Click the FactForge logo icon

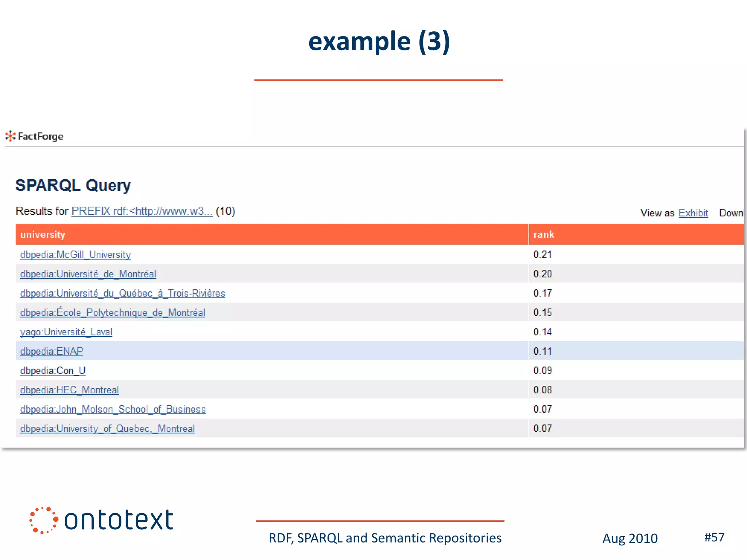10,136
